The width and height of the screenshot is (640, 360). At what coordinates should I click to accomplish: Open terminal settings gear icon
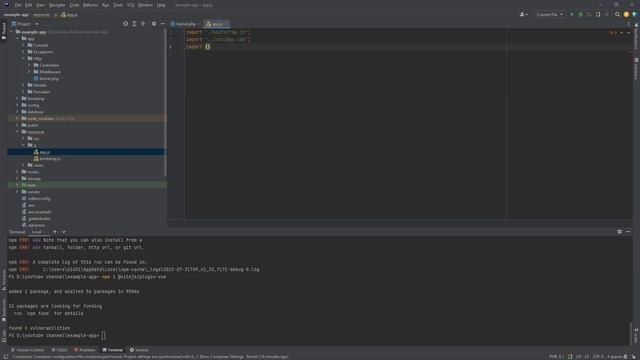[620, 231]
